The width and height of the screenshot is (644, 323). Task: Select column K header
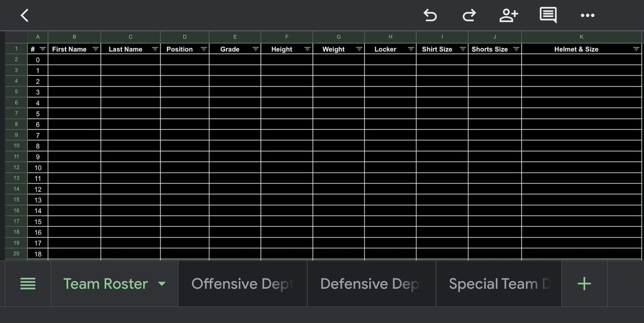click(x=581, y=37)
